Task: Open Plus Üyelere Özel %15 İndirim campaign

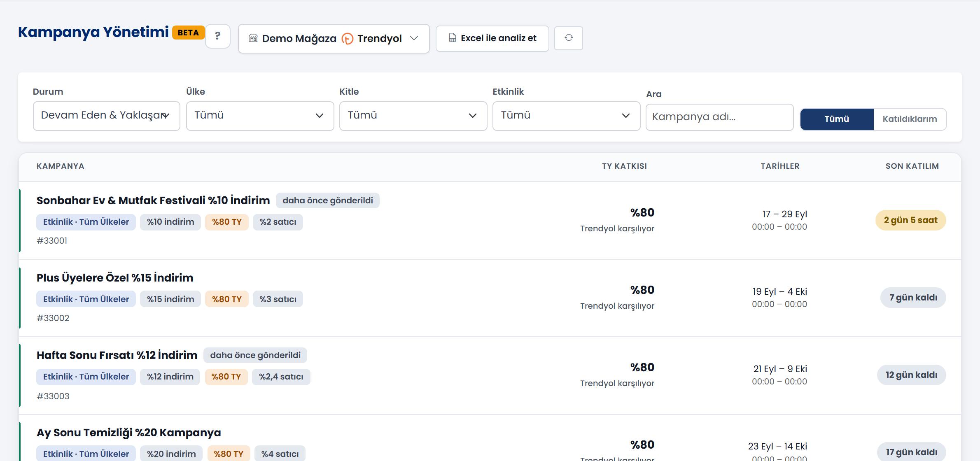Action: (x=115, y=278)
